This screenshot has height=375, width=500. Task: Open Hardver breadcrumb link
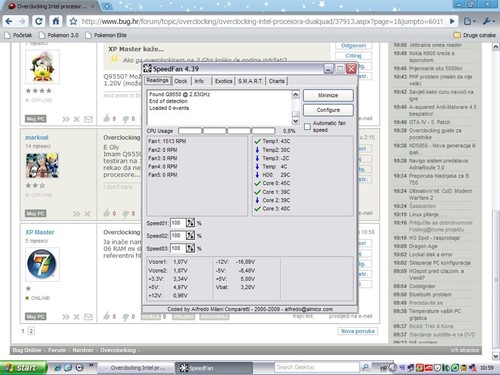click(x=83, y=350)
